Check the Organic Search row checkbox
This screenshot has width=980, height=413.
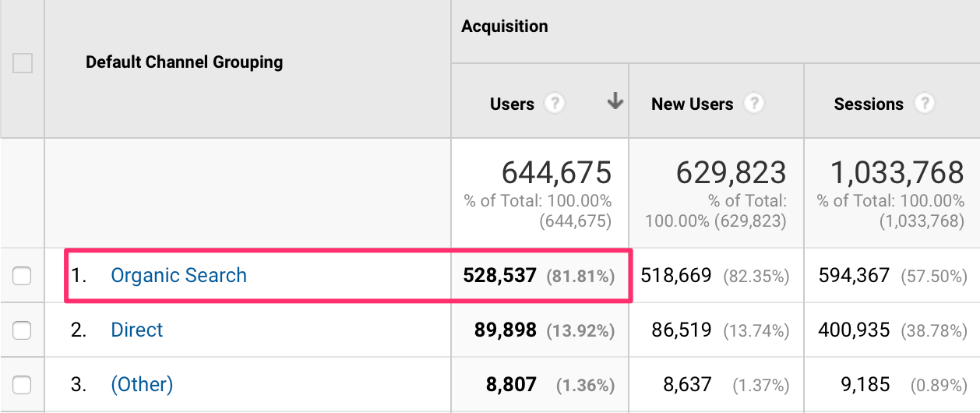23,275
